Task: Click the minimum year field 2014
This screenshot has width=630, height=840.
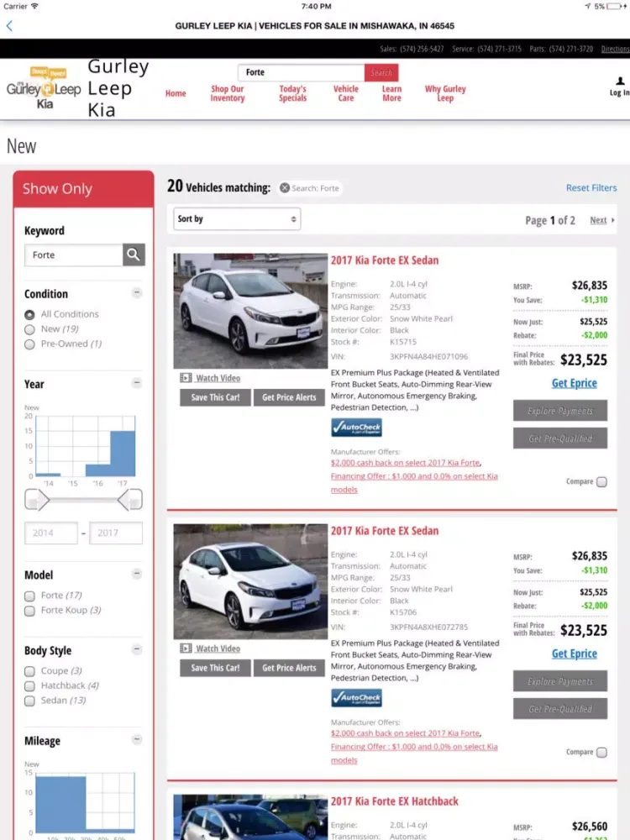Action: pyautogui.click(x=51, y=533)
